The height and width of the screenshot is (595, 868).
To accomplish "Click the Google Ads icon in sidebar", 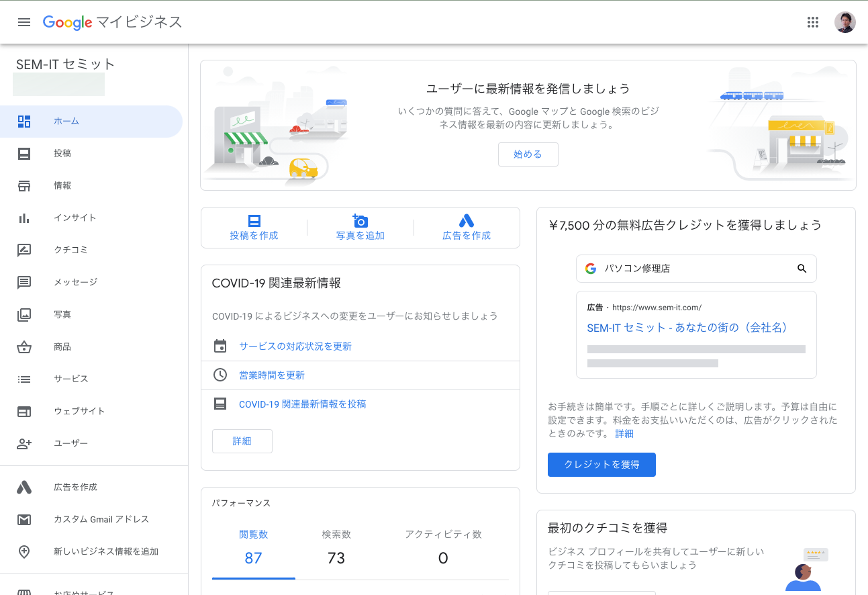I will (x=24, y=488).
